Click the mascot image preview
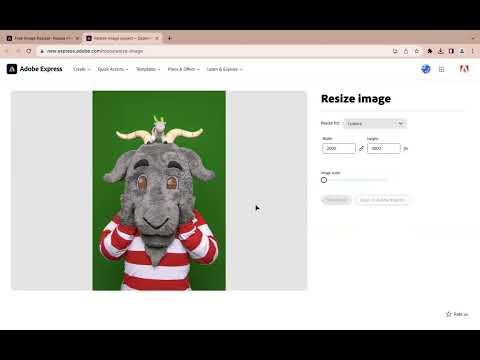The image size is (480, 360). 159,190
